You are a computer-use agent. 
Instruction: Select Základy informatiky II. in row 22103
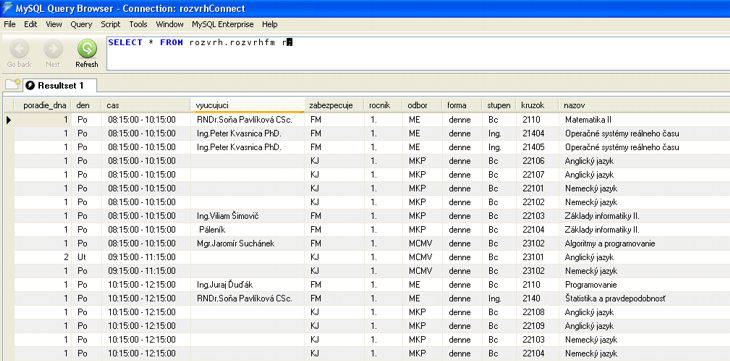(644, 216)
